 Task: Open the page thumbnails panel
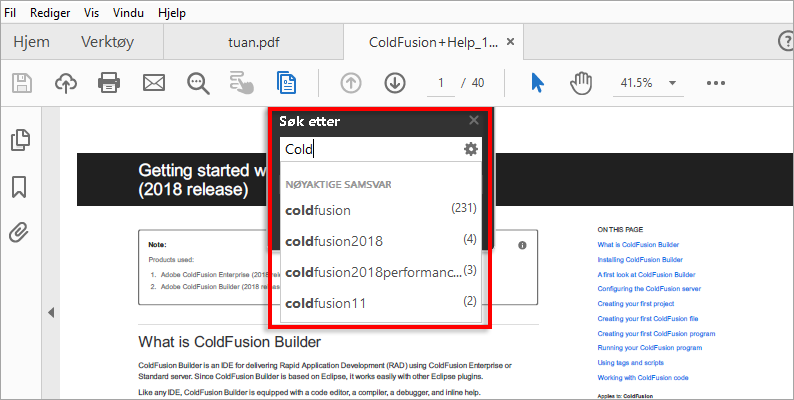pyautogui.click(x=19, y=140)
